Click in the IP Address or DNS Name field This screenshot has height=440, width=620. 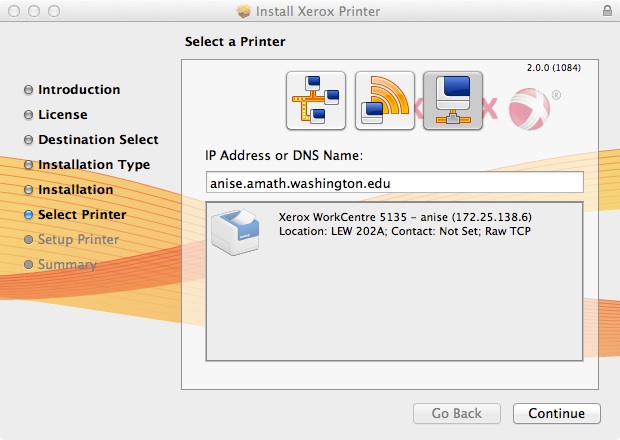[395, 183]
